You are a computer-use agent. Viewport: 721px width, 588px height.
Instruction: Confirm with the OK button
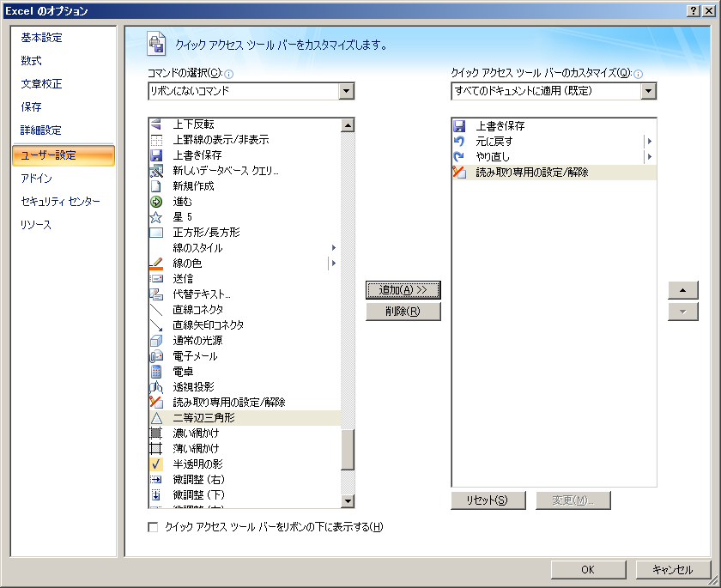click(x=588, y=570)
